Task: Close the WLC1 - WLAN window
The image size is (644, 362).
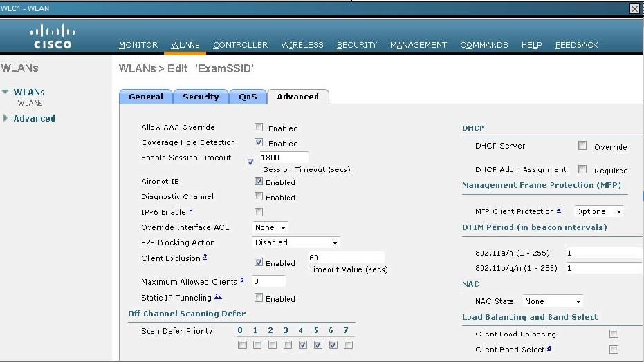Action: (x=634, y=8)
